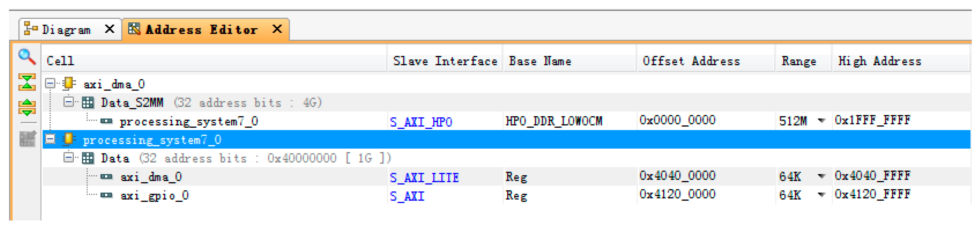The height and width of the screenshot is (229, 980).
Task: Click Reg base name in axi_gpio_0 row
Action: pos(516,196)
